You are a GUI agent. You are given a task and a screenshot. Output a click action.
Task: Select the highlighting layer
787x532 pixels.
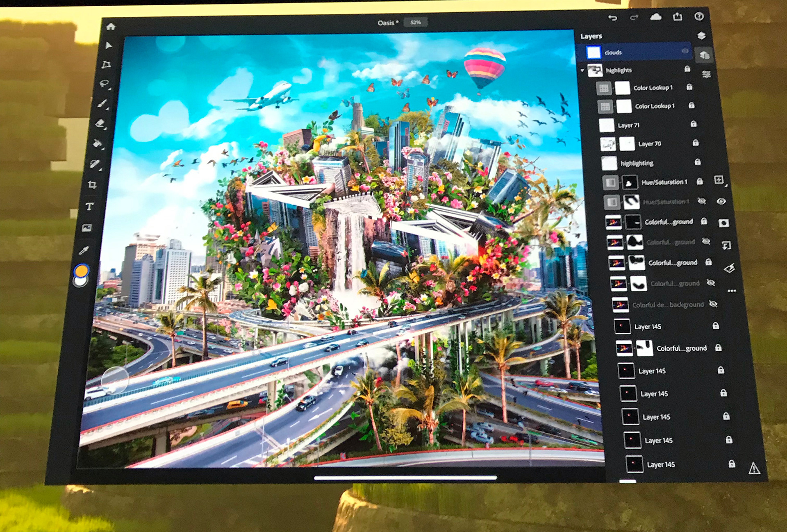(637, 163)
